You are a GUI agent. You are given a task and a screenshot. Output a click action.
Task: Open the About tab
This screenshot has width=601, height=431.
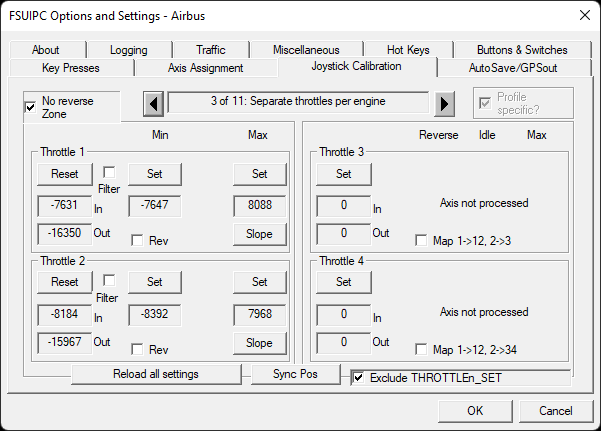(46, 50)
